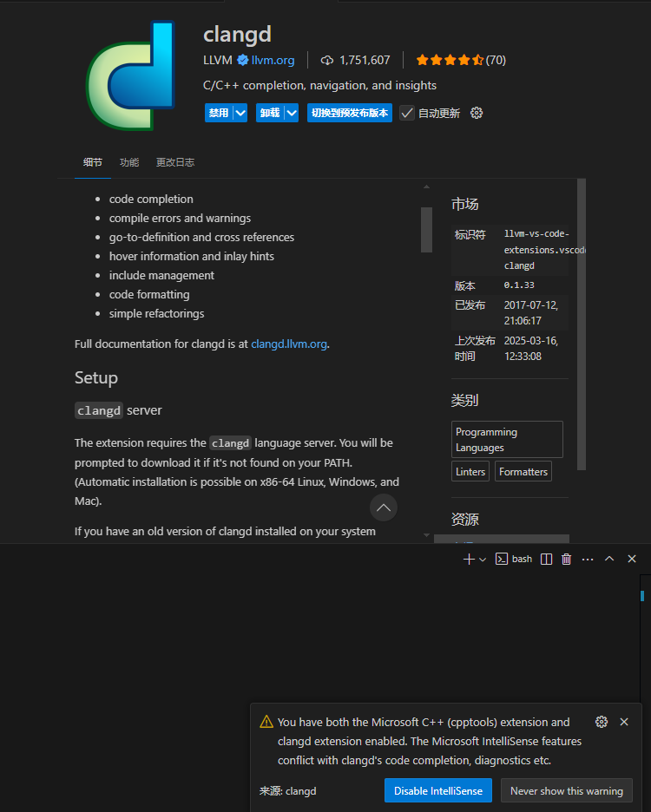
Task: Toggle the 自动更新 checkbox
Action: pos(407,113)
